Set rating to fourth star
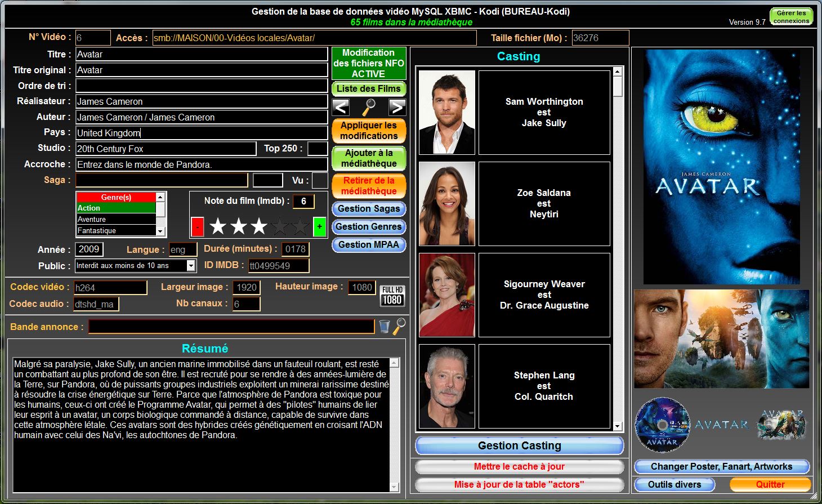Screen dimensions: 822x504 280,227
